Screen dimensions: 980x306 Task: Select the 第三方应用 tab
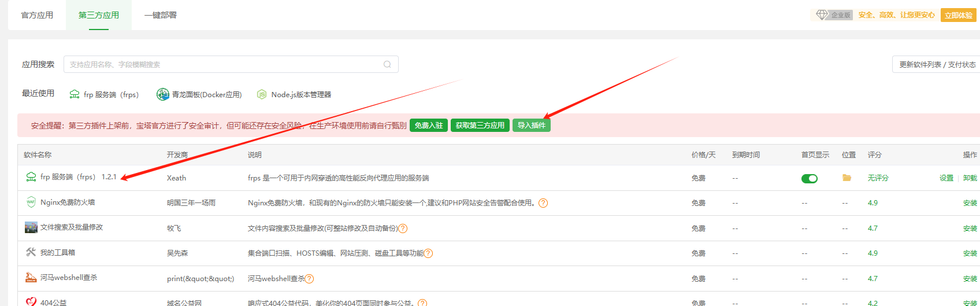99,15
